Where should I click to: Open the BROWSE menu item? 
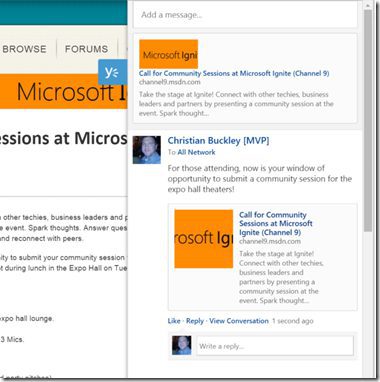tap(24, 49)
